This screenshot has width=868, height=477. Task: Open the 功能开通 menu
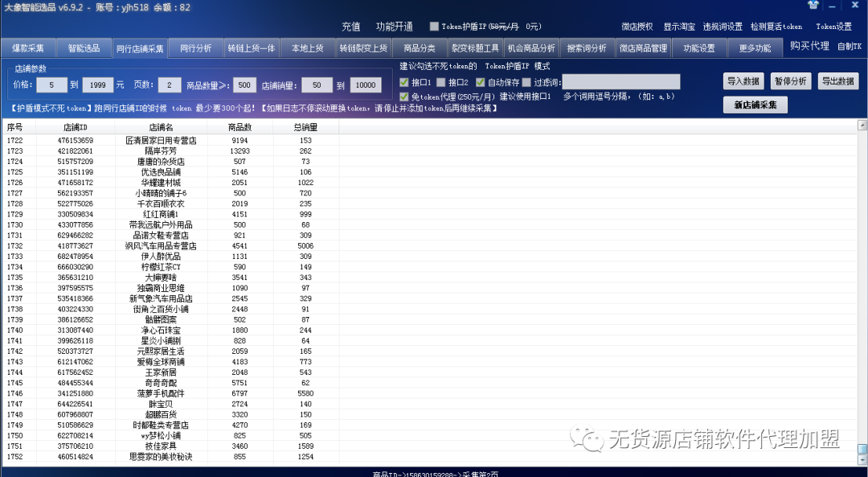[x=395, y=26]
